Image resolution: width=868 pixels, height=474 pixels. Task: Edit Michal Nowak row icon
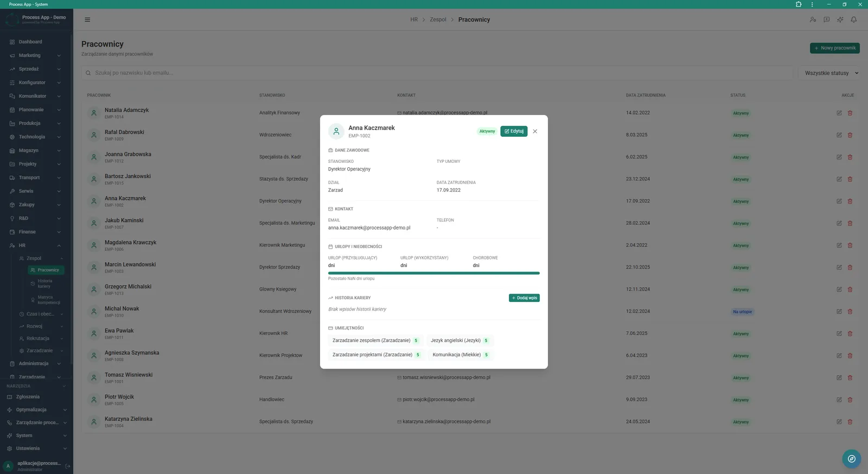(839, 312)
